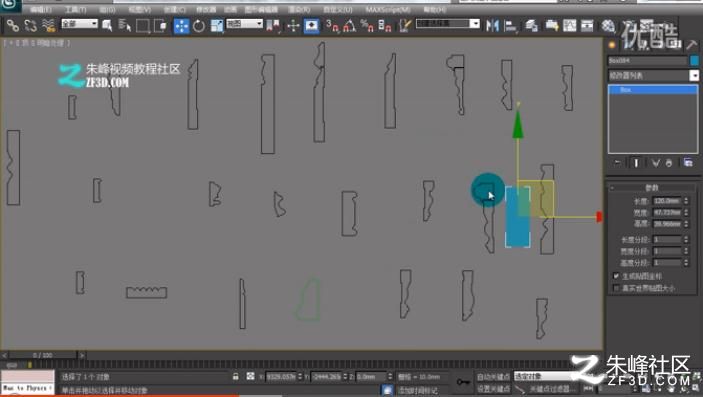
Task: Open the Curve Editor icon
Action: tap(569, 26)
